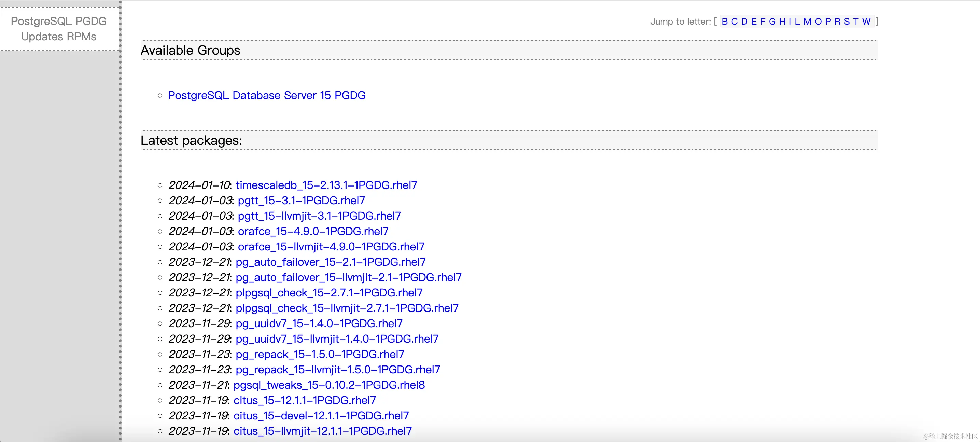The height and width of the screenshot is (442, 980).
Task: Open citus_15-llvmjit-12.1.1-1PGDG.rhel7 package page
Action: (x=322, y=431)
